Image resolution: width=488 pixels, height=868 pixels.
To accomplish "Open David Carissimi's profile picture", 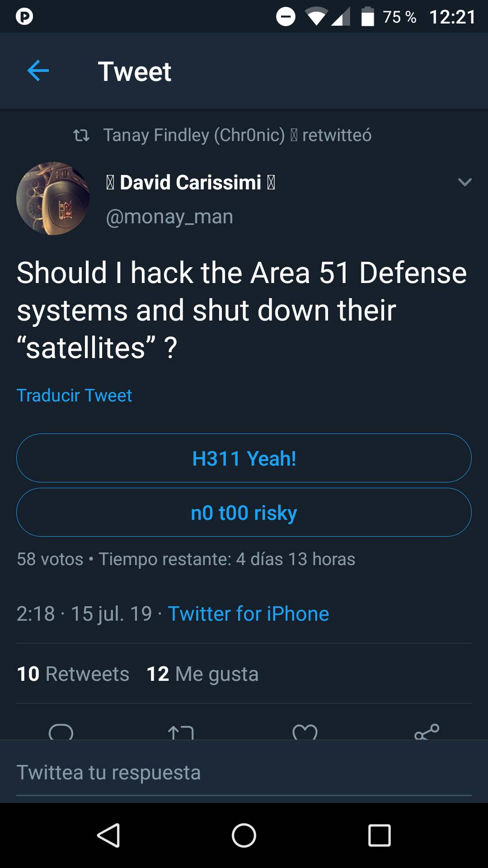I will (53, 198).
